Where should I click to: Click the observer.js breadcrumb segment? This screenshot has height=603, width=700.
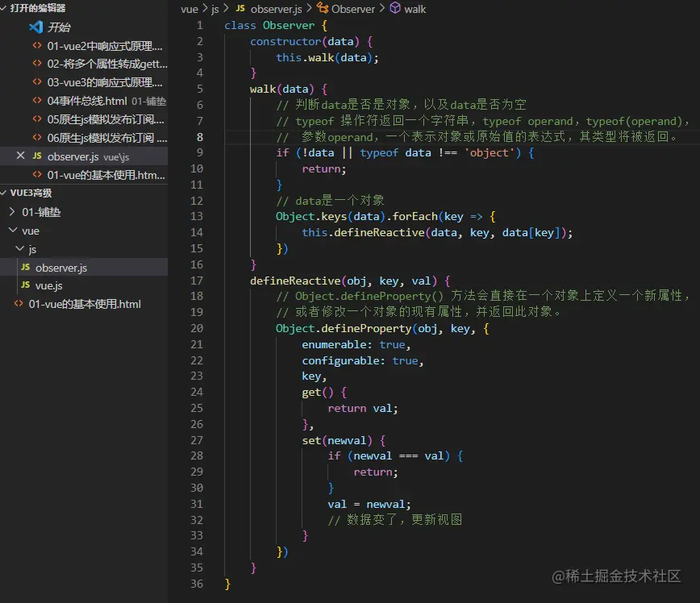pyautogui.click(x=277, y=9)
